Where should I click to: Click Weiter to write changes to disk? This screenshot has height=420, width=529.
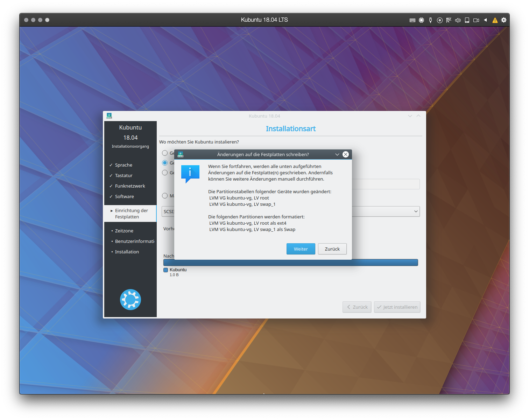(301, 249)
